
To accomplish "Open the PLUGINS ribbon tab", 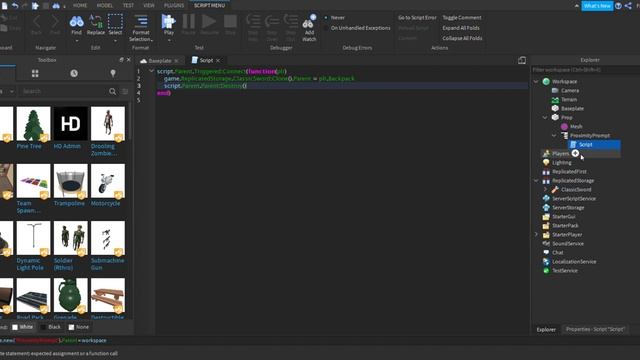I will click(174, 5).
